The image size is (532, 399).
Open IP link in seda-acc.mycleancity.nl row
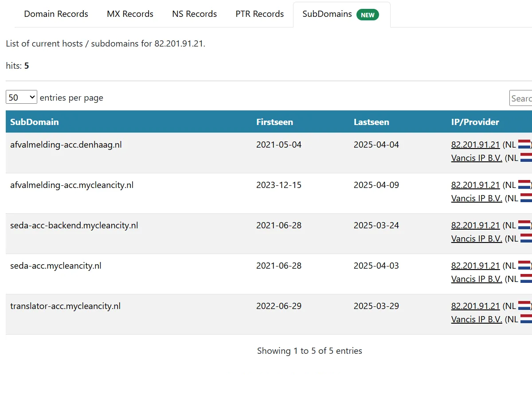click(x=475, y=266)
